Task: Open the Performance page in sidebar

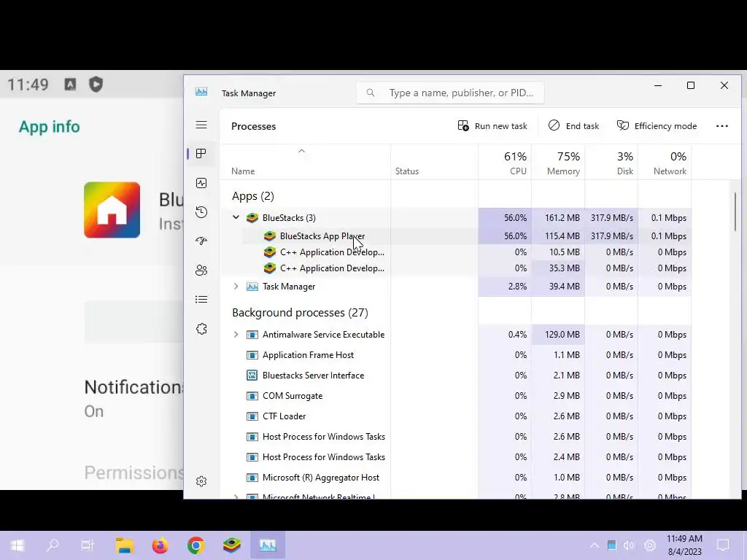Action: [201, 183]
